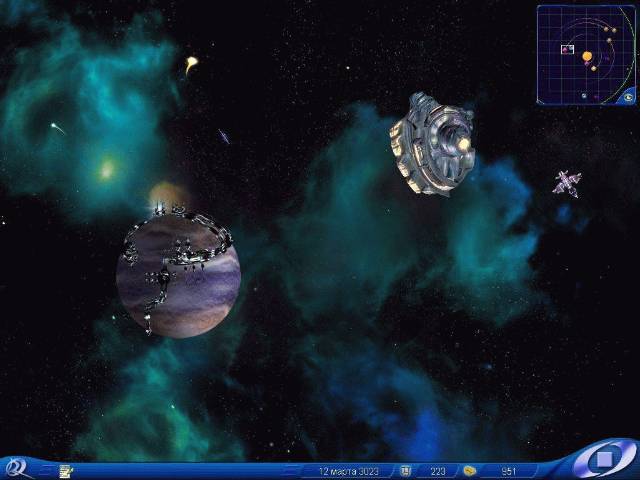The height and width of the screenshot is (480, 640).
Task: Click the date 12 марта 3023
Action: (348, 471)
